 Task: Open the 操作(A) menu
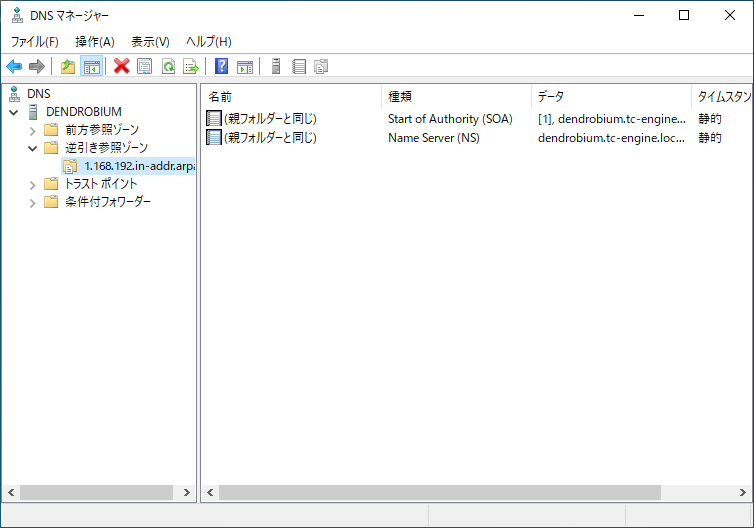[x=95, y=42]
